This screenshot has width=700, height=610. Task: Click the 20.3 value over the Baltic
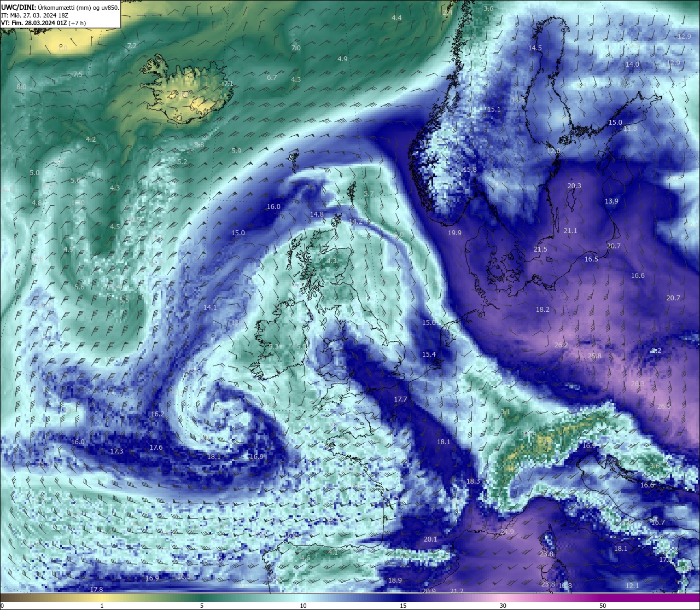click(574, 186)
